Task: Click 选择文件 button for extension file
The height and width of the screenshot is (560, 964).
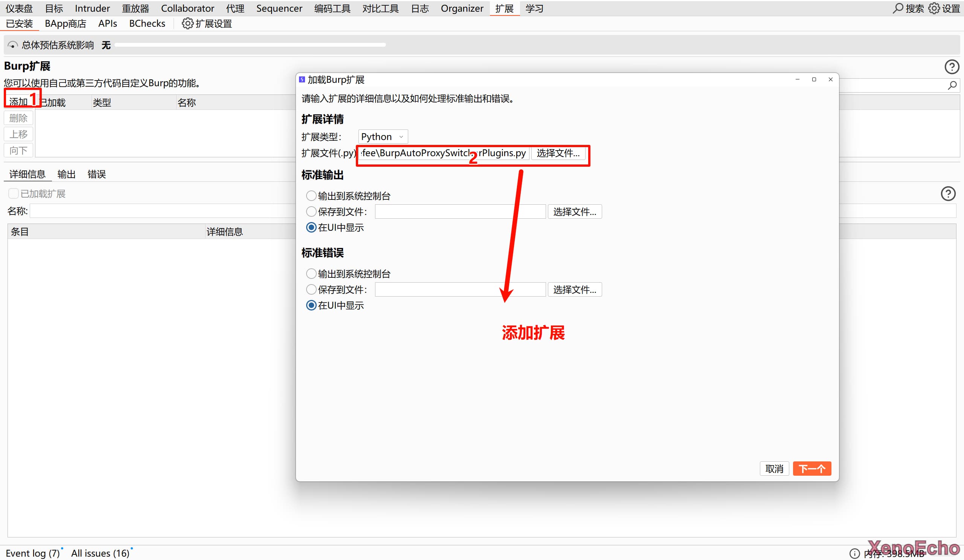Action: point(558,153)
